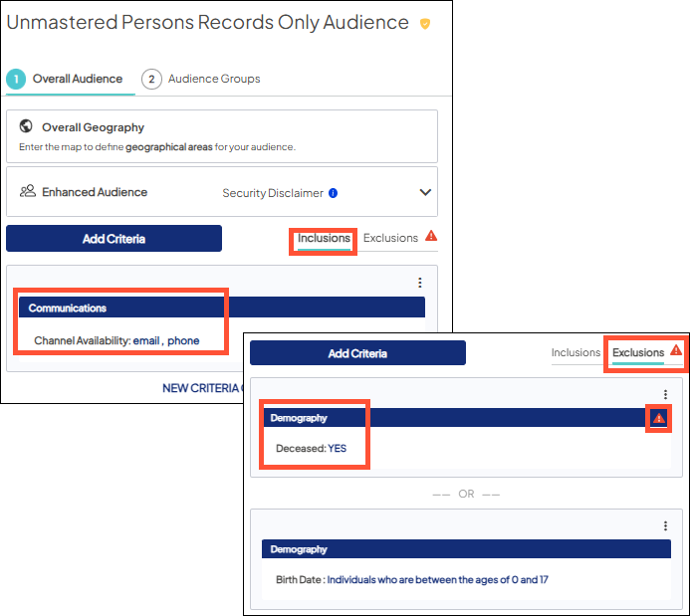Click the shield icon beside the audience title
Screen dimensions: 690x616
click(425, 24)
